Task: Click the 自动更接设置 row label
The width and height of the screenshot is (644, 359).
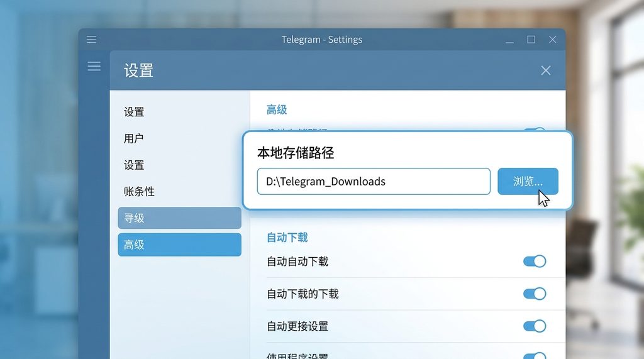Action: [297, 326]
